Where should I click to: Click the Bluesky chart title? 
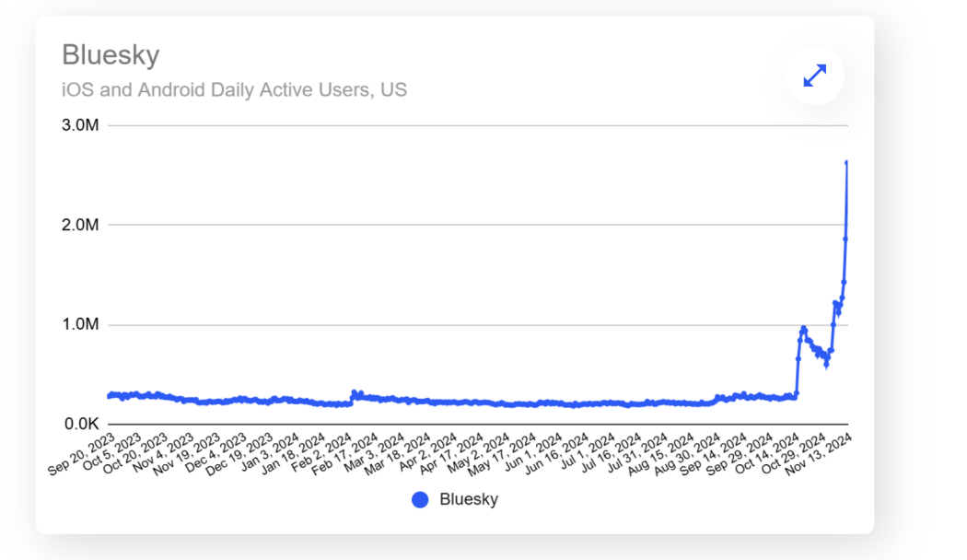(111, 55)
